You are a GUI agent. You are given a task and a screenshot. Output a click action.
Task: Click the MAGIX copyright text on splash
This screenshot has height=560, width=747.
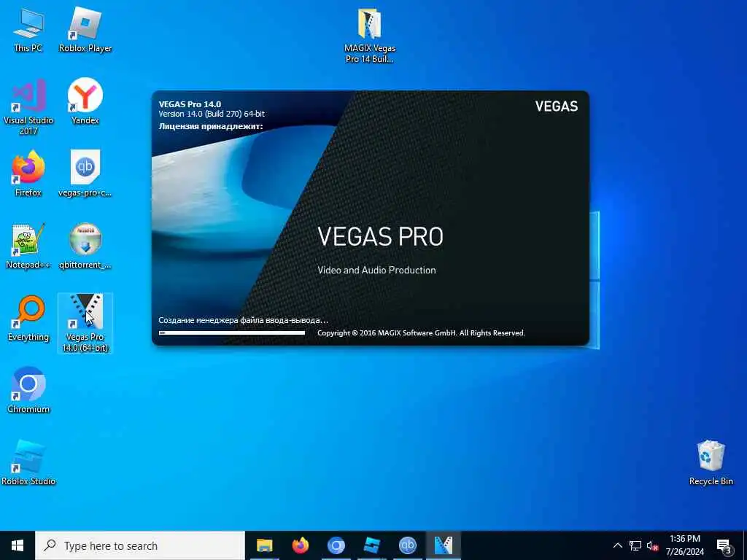[x=421, y=332]
